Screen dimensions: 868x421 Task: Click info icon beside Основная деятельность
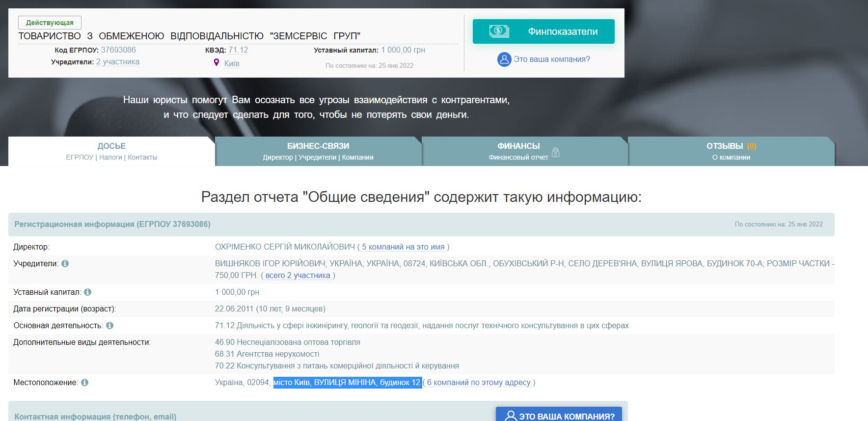coord(109,326)
